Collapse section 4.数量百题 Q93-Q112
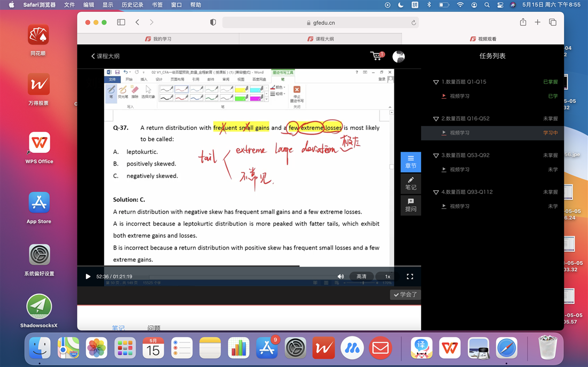Image resolution: width=588 pixels, height=367 pixels. (436, 192)
